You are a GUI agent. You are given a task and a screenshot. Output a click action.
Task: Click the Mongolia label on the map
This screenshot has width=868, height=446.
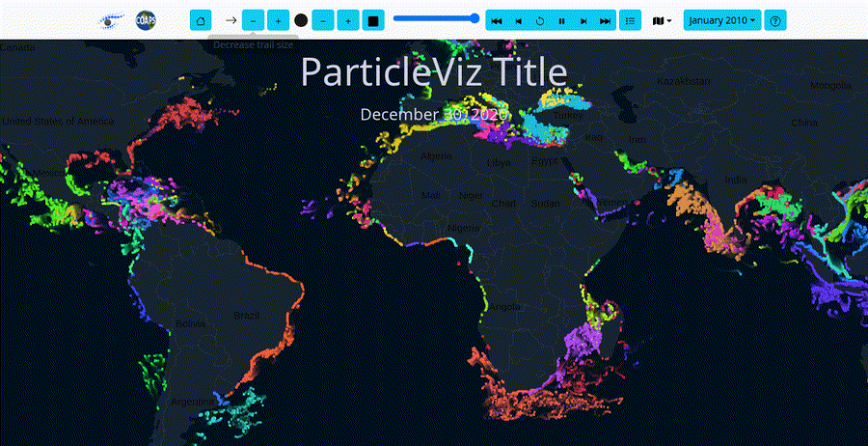(x=831, y=85)
